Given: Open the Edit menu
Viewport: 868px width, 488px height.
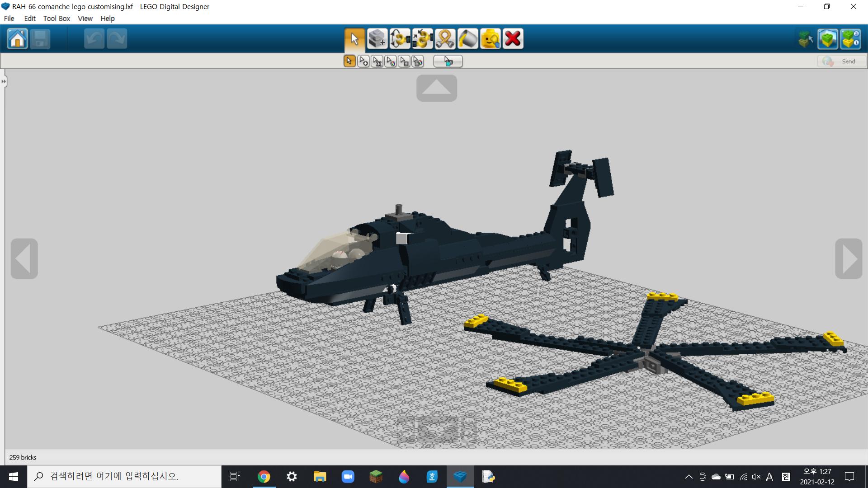Looking at the screenshot, I should [30, 19].
